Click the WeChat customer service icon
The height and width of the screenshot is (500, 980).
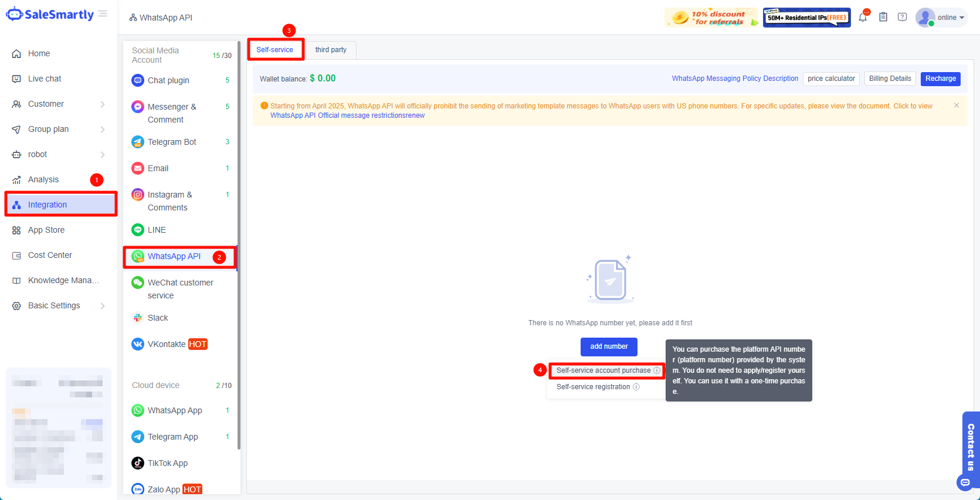coord(138,283)
